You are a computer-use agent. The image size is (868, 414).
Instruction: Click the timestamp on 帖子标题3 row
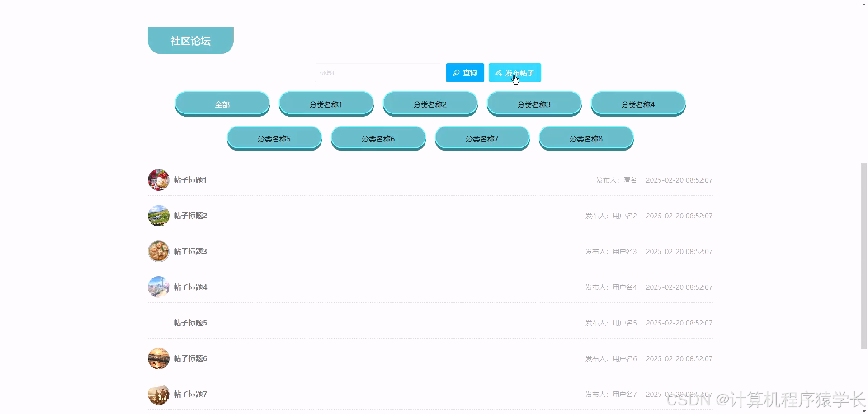679,251
